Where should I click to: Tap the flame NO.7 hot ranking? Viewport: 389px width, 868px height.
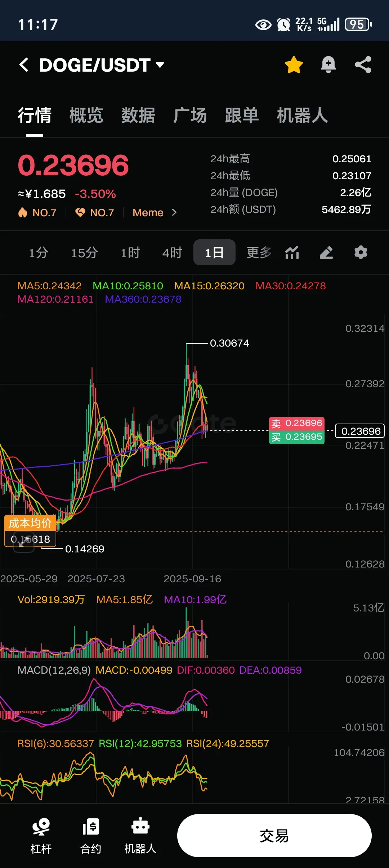tap(37, 213)
